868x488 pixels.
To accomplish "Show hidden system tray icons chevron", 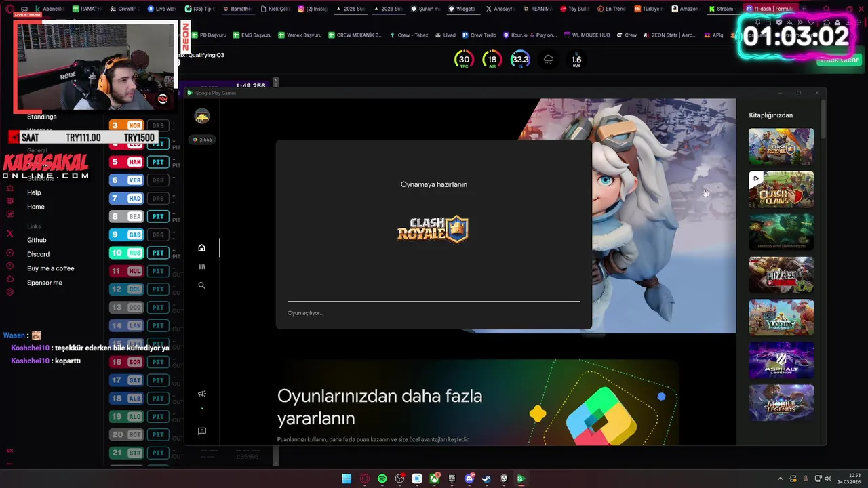I will (x=780, y=479).
